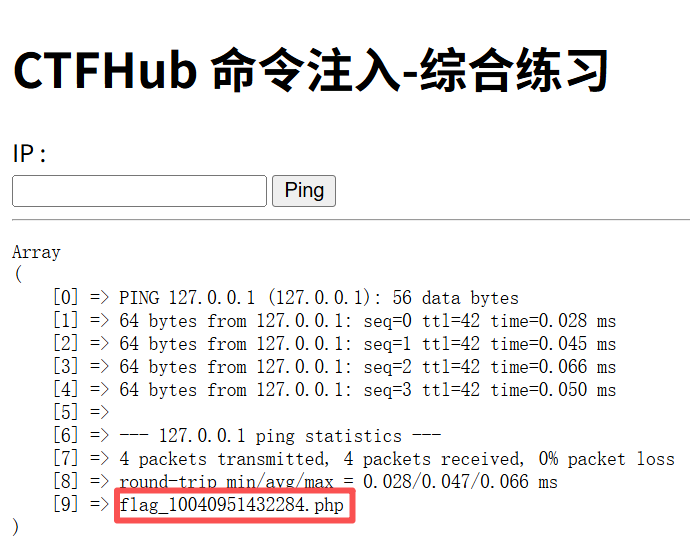The image size is (690, 554).
Task: Click the empty '[5] =>' array entry
Action: [x=81, y=412]
